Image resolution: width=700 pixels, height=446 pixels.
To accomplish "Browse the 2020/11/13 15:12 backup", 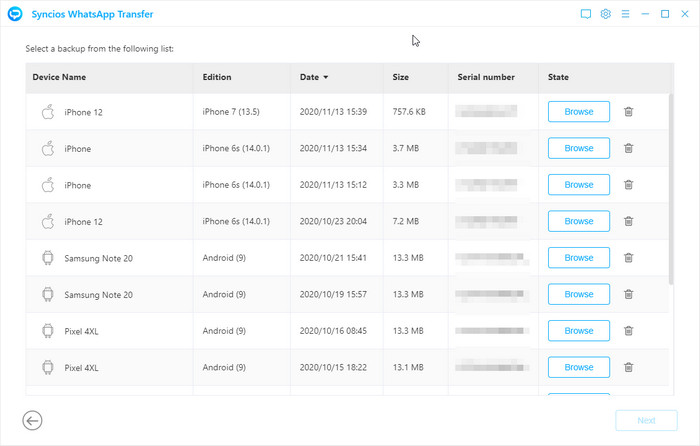I will pyautogui.click(x=579, y=185).
